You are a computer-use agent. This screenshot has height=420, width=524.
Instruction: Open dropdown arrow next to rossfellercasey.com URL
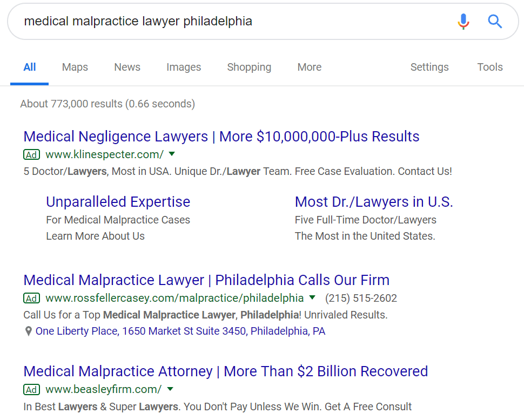pos(312,298)
